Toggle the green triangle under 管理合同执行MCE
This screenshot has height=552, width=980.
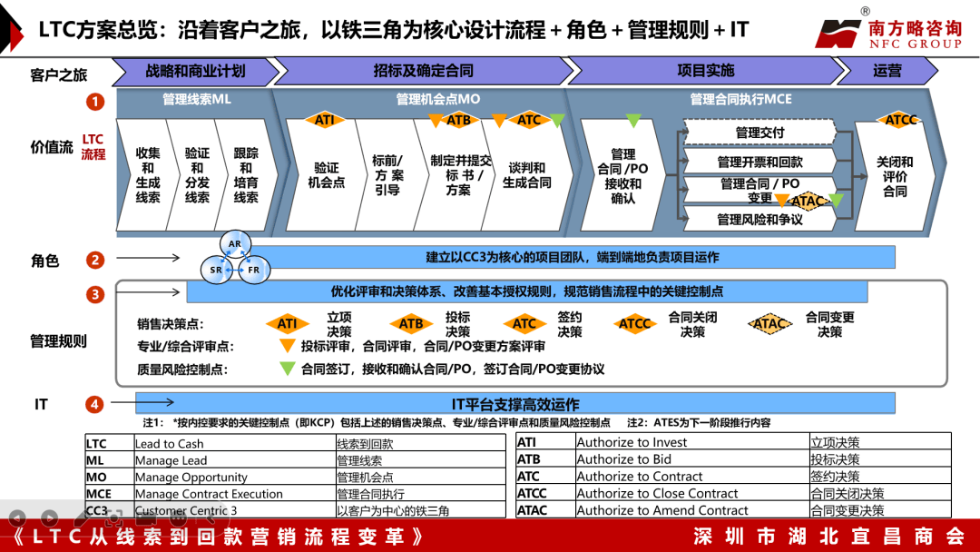click(632, 119)
